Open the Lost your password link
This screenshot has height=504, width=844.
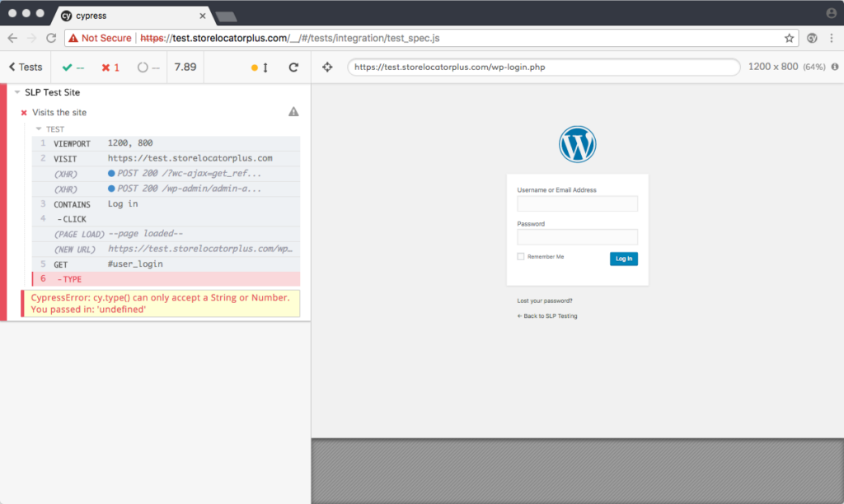(x=544, y=301)
